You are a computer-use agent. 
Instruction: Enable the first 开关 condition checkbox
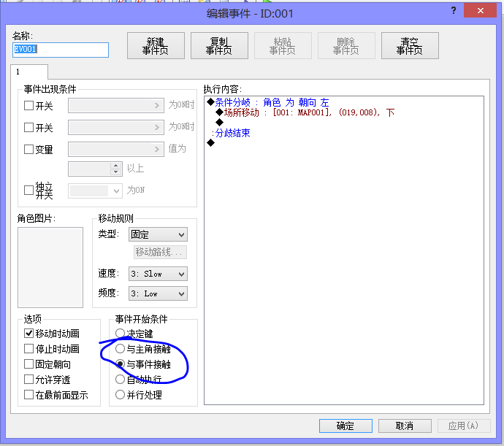click(29, 105)
